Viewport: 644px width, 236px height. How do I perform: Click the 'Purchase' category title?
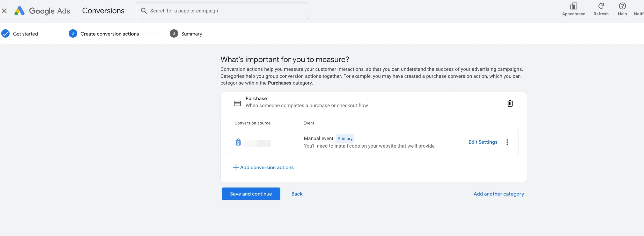tap(256, 99)
